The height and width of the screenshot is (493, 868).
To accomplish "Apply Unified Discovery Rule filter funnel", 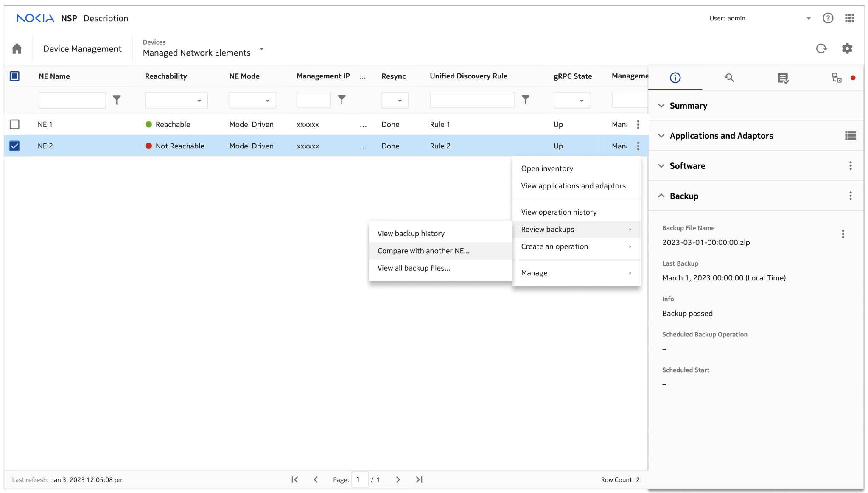I will tap(526, 100).
